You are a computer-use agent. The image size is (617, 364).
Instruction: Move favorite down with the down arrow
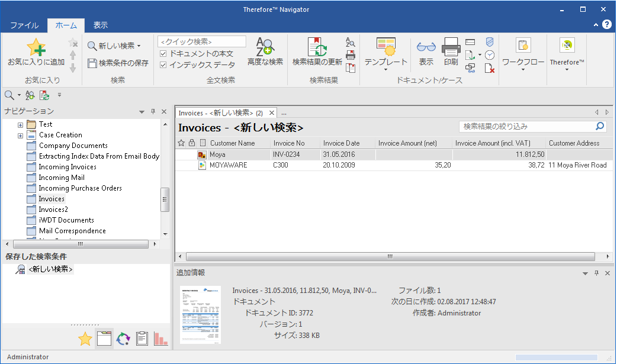[73, 67]
